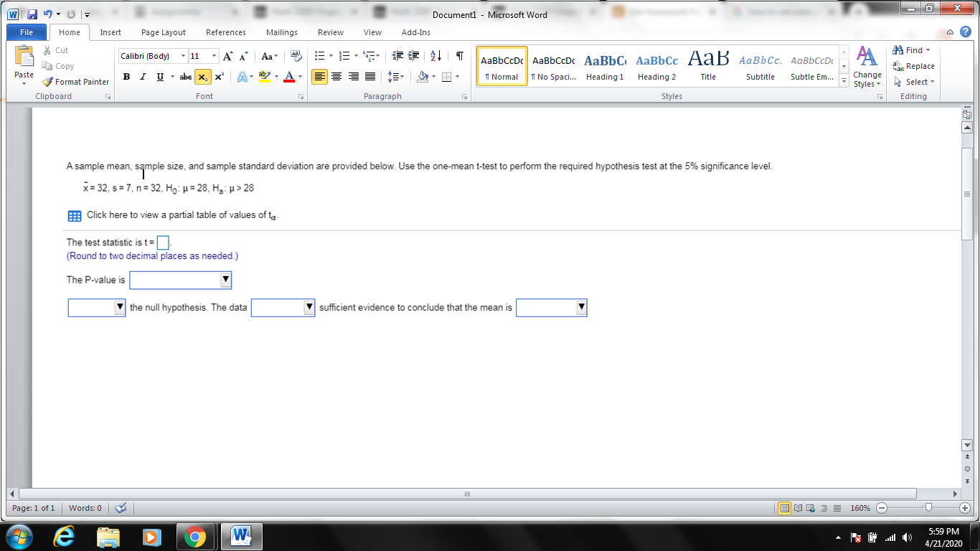Click the Paste clipboard icon
Viewport: 980px width, 551px height.
[x=24, y=57]
